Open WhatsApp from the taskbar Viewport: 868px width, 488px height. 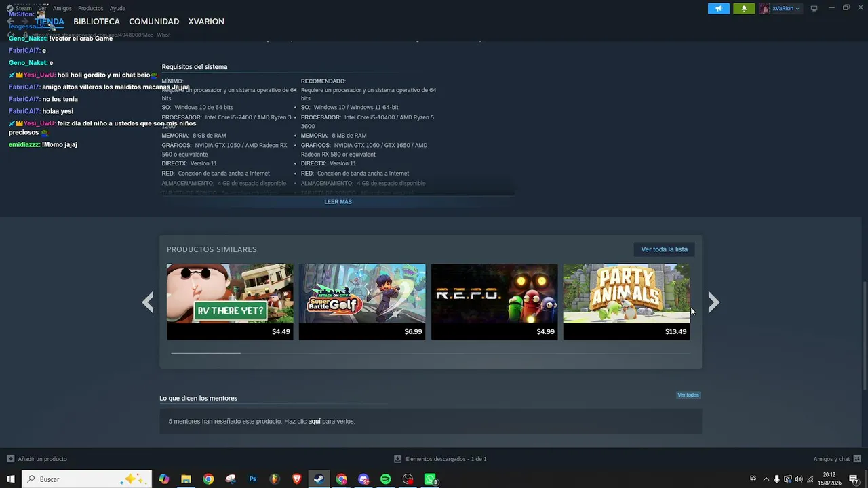coord(430,479)
